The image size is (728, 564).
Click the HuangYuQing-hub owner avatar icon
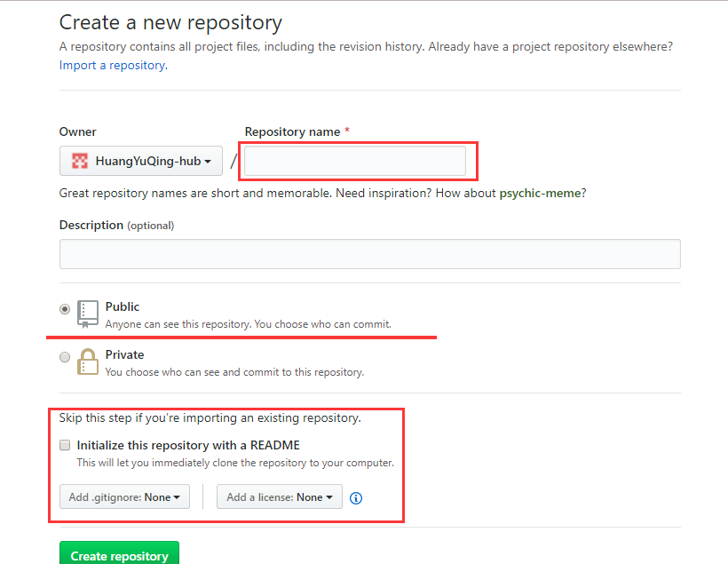click(79, 161)
